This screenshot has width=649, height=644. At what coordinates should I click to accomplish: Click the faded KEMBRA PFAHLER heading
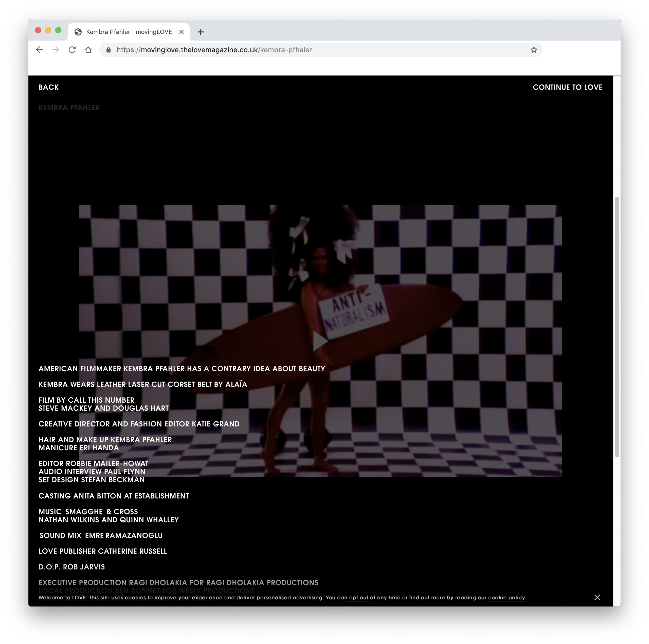point(69,108)
